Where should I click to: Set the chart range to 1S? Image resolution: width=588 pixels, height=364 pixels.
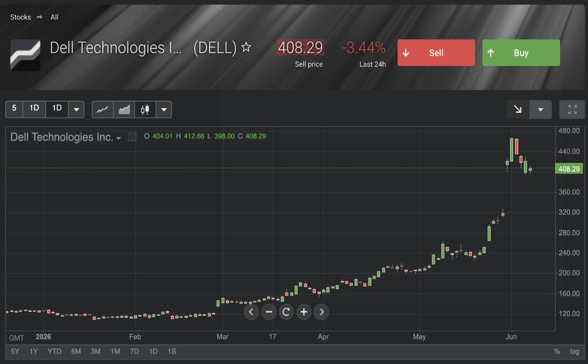click(x=171, y=351)
